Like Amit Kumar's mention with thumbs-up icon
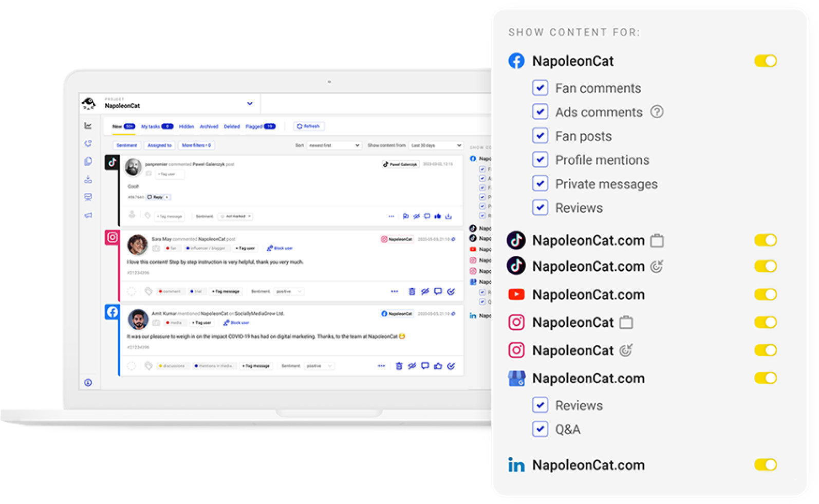The width and height of the screenshot is (819, 504). pos(438,366)
